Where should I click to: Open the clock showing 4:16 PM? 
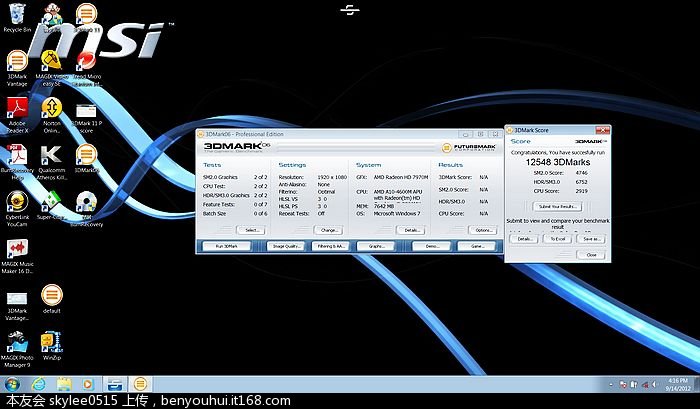point(678,384)
